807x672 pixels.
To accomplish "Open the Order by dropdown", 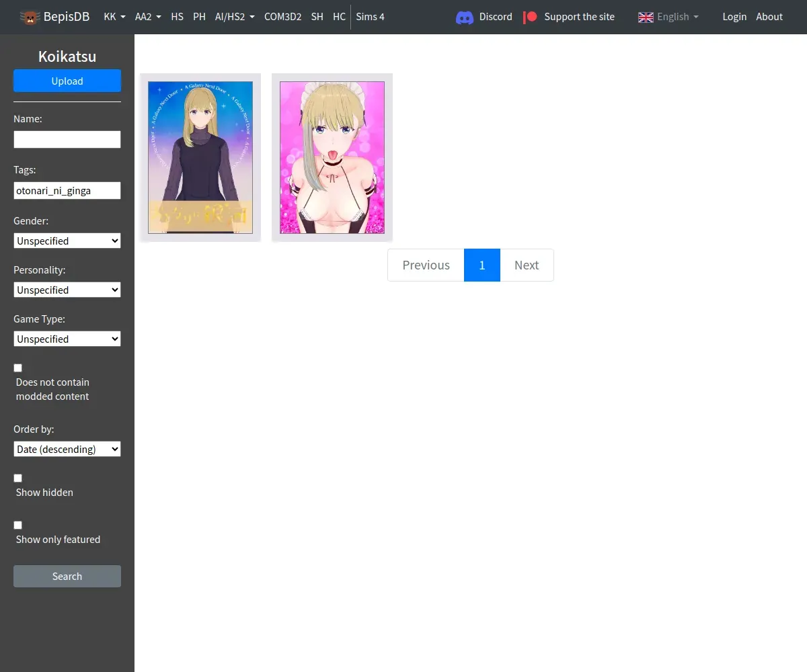I will (x=67, y=449).
